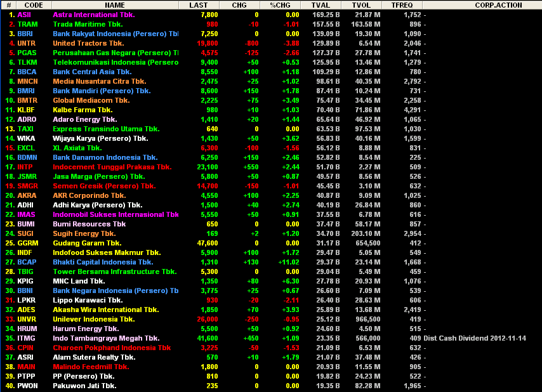
Task: Sort by the %CHG column header
Action: click(x=280, y=5)
